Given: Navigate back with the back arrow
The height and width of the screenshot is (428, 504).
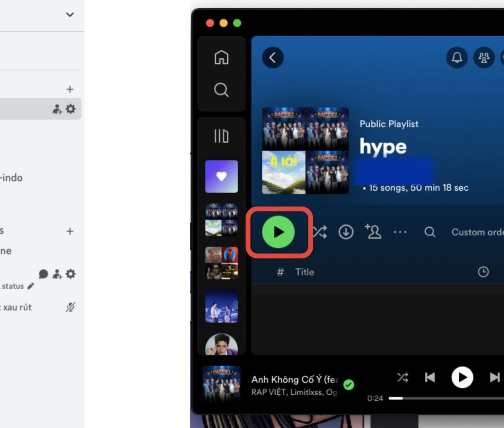Looking at the screenshot, I should pyautogui.click(x=272, y=57).
